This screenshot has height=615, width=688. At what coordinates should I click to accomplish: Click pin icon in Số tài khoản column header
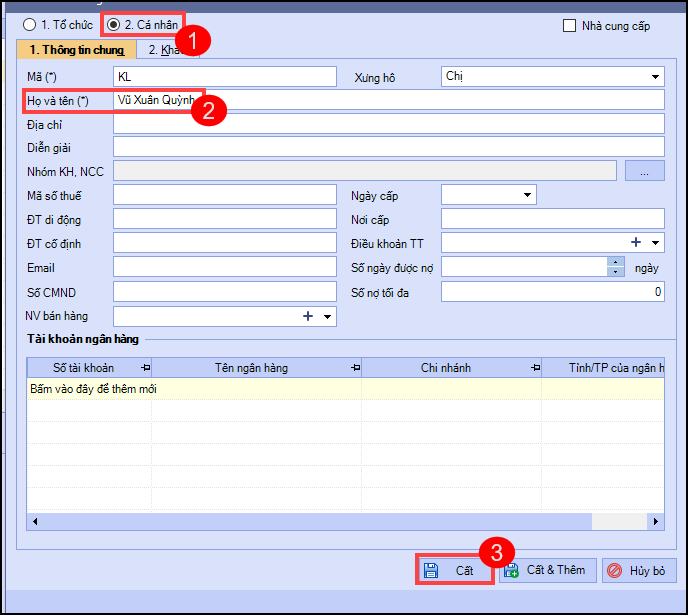tap(145, 368)
